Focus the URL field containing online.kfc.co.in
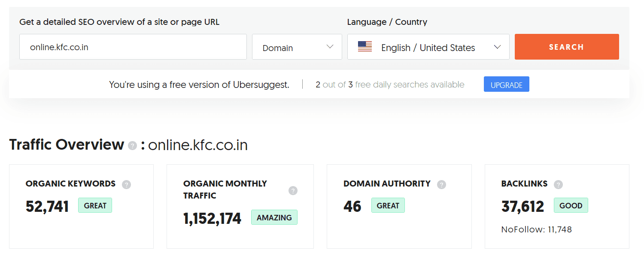Screen dimensions: 644x259 click(133, 47)
